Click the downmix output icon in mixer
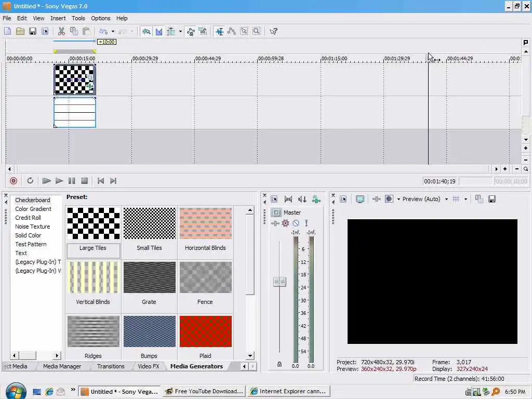The height and width of the screenshot is (399, 532). click(288, 199)
